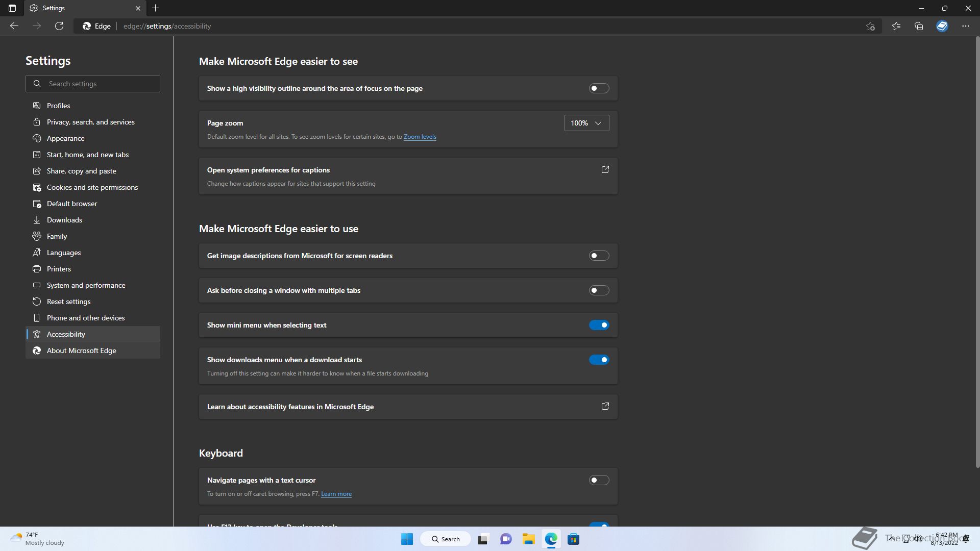Open the Favorites list icon
Image resolution: width=980 pixels, height=551 pixels.
coord(896,26)
